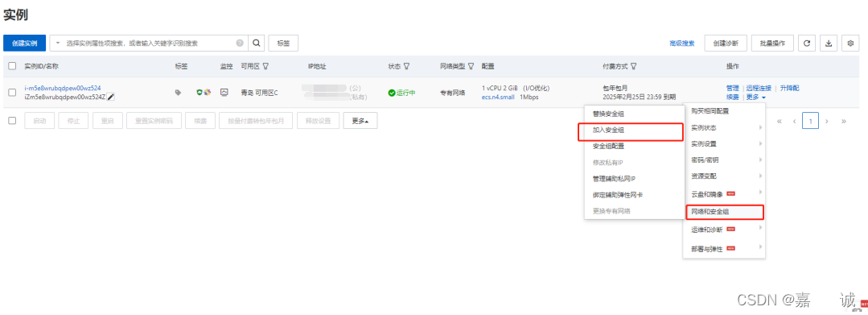Click the 远程连接 link

[x=759, y=88]
